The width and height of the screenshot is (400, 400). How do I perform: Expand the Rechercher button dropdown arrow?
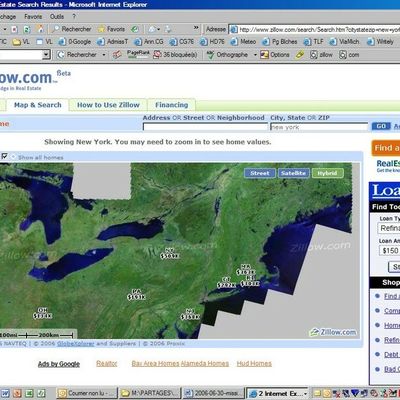tap(104, 55)
